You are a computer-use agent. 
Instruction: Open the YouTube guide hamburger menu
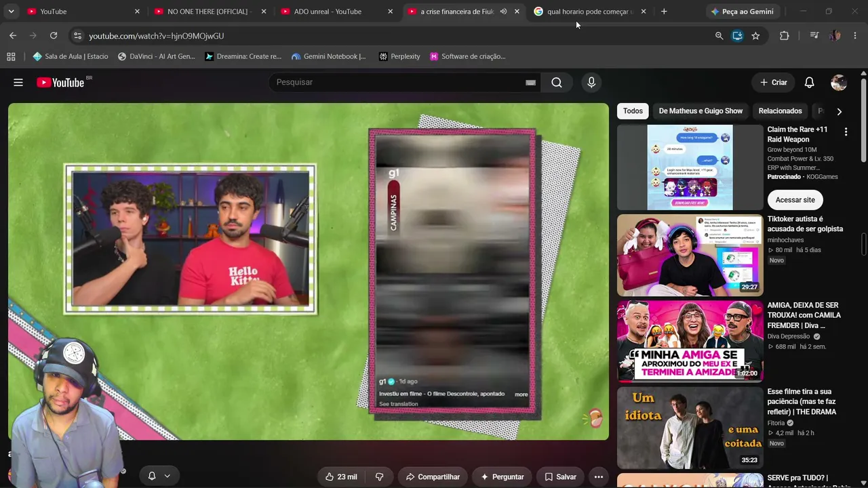18,83
